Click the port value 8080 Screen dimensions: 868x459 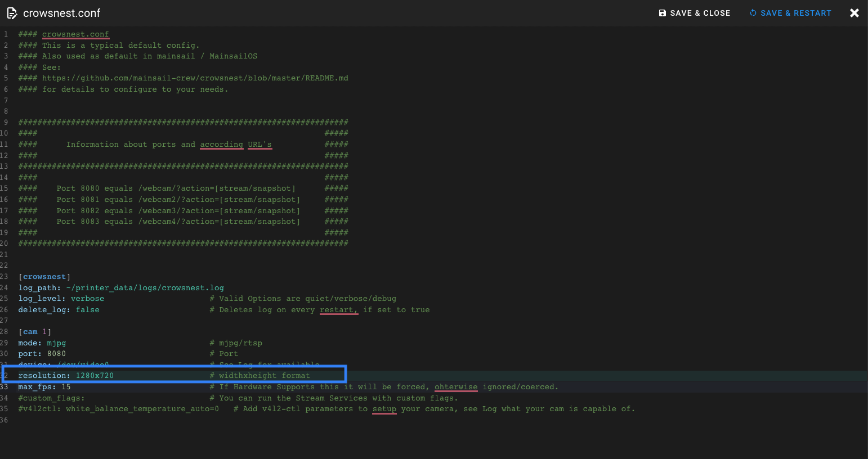click(56, 354)
